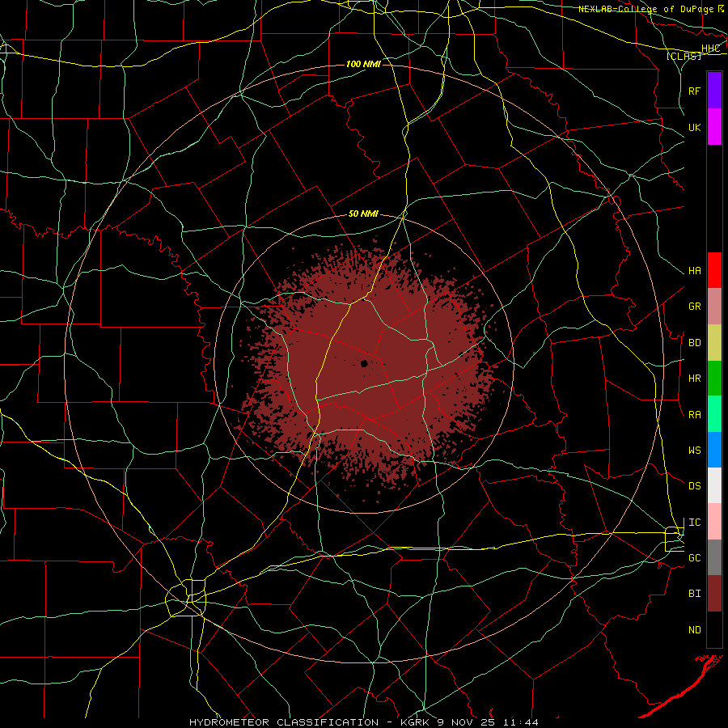The height and width of the screenshot is (728, 728).
Task: Click the BD legend label
Action: click(695, 343)
